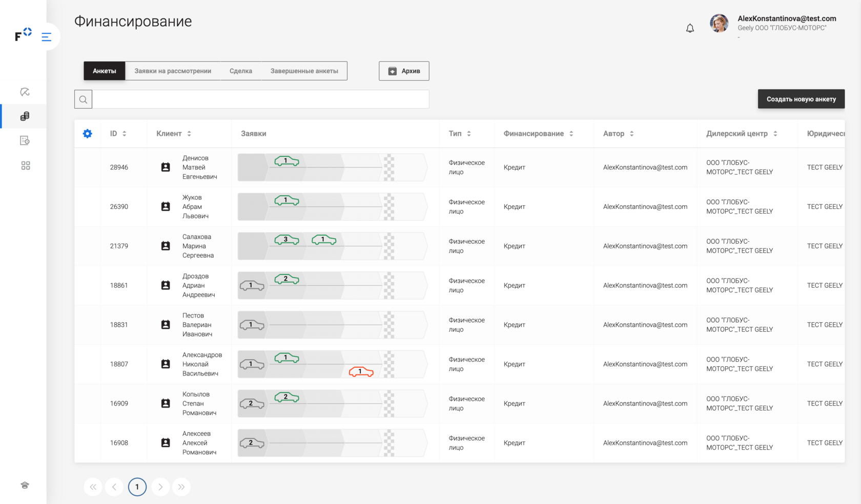Open the financing coins sidebar icon
Image resolution: width=861 pixels, height=504 pixels.
click(x=25, y=116)
